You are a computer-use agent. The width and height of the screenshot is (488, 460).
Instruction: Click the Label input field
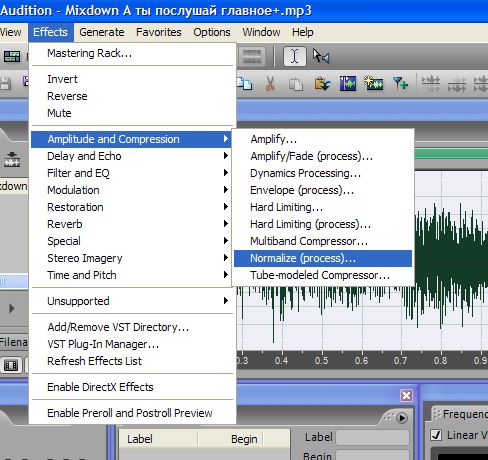coord(372,437)
